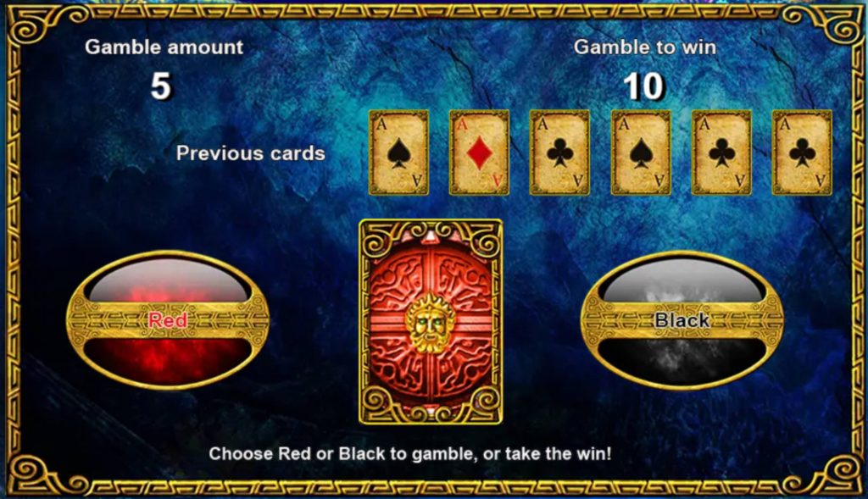Click the Gamble amount label
The width and height of the screenshot is (868, 499).
pos(164,47)
